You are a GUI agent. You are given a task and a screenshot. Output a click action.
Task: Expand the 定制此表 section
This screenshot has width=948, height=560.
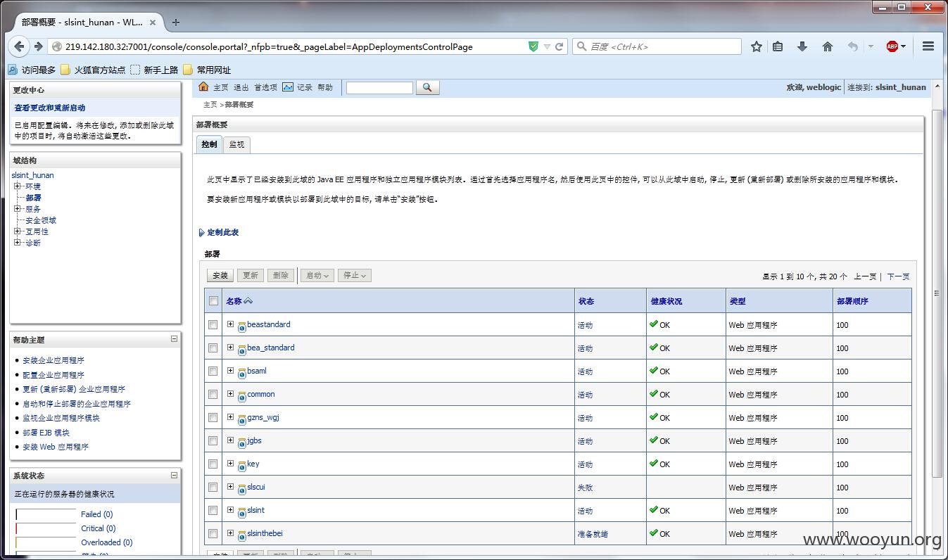[219, 232]
